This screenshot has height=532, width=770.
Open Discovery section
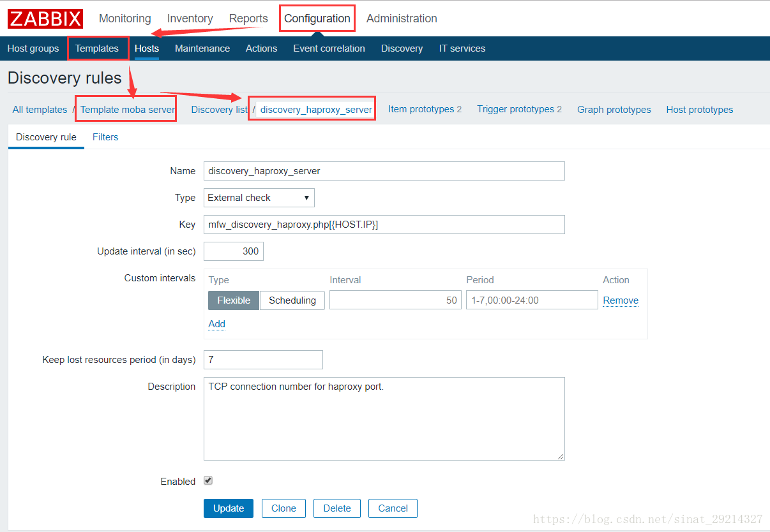click(402, 48)
